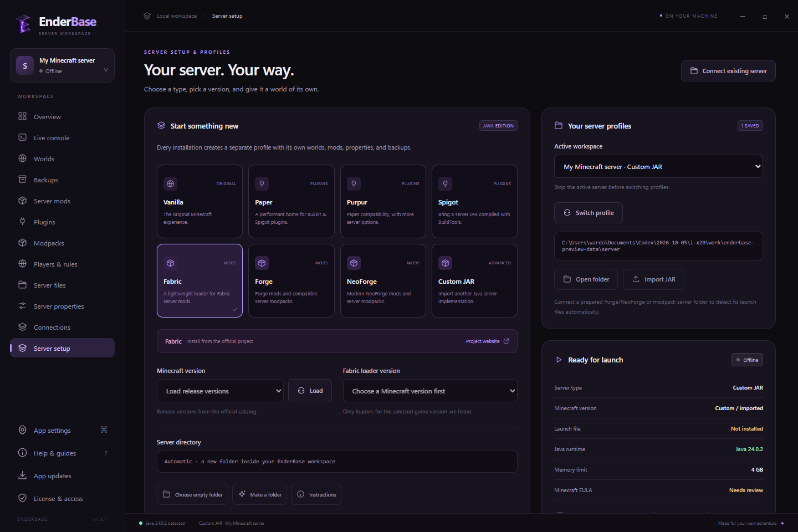Click the Connections layers icon
This screenshot has width=798, height=532.
(x=22, y=327)
